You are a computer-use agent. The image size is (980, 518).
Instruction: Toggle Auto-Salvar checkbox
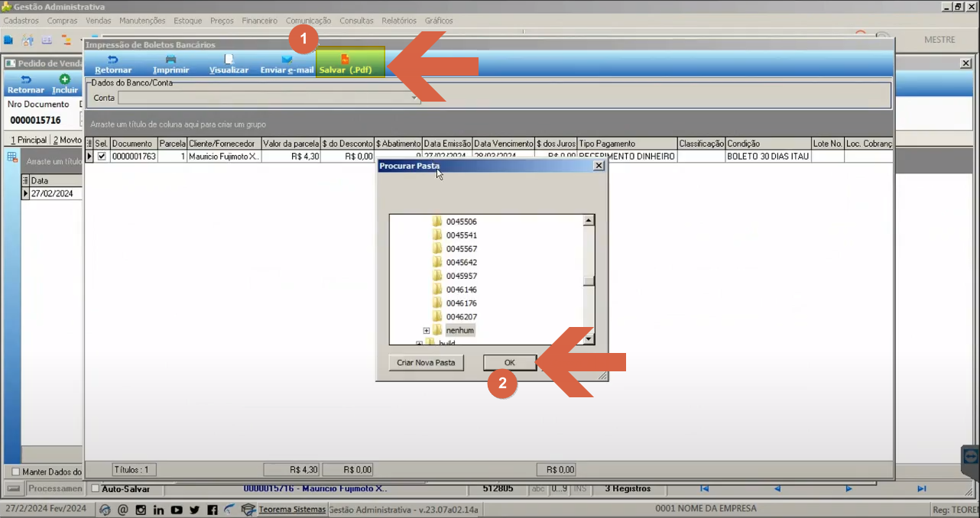coord(96,488)
